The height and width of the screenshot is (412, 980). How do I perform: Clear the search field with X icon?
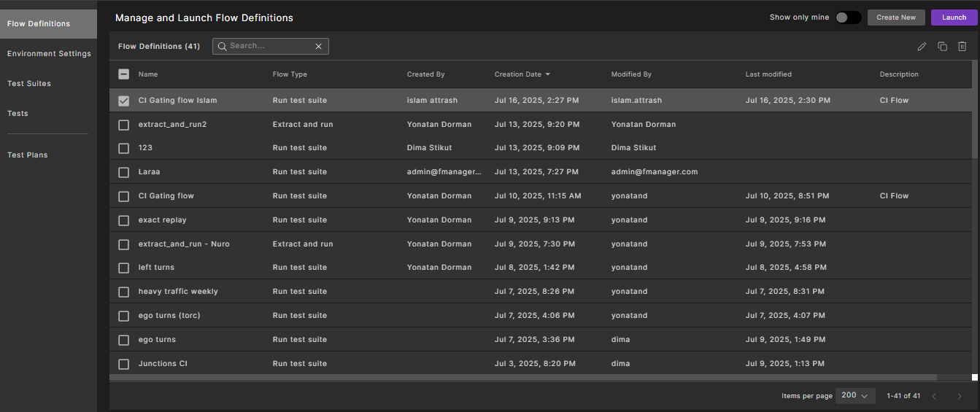318,47
